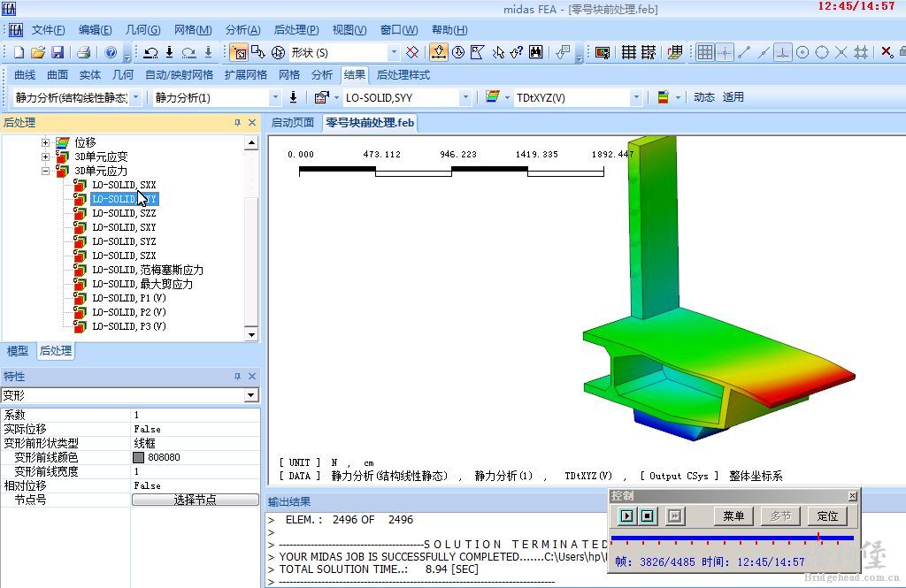Click the red diamond unselect-all icon

point(412,52)
